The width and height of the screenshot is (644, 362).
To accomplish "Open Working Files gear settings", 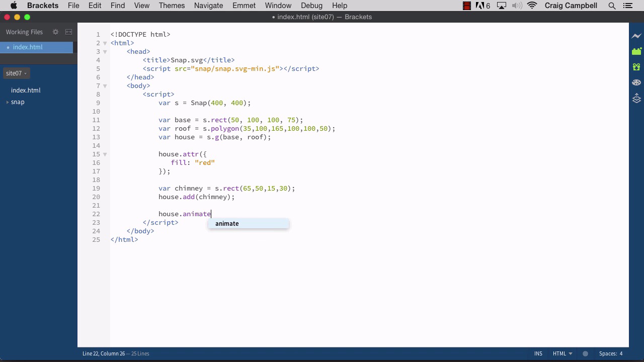I will (55, 32).
